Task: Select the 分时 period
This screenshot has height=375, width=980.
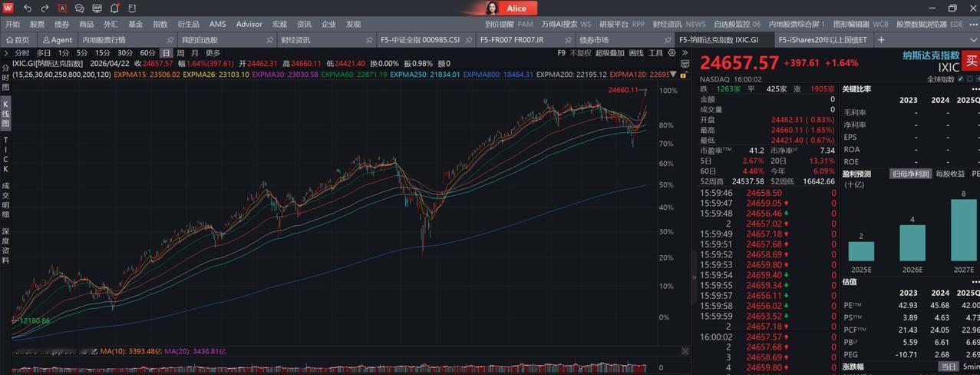Action: 21,53
